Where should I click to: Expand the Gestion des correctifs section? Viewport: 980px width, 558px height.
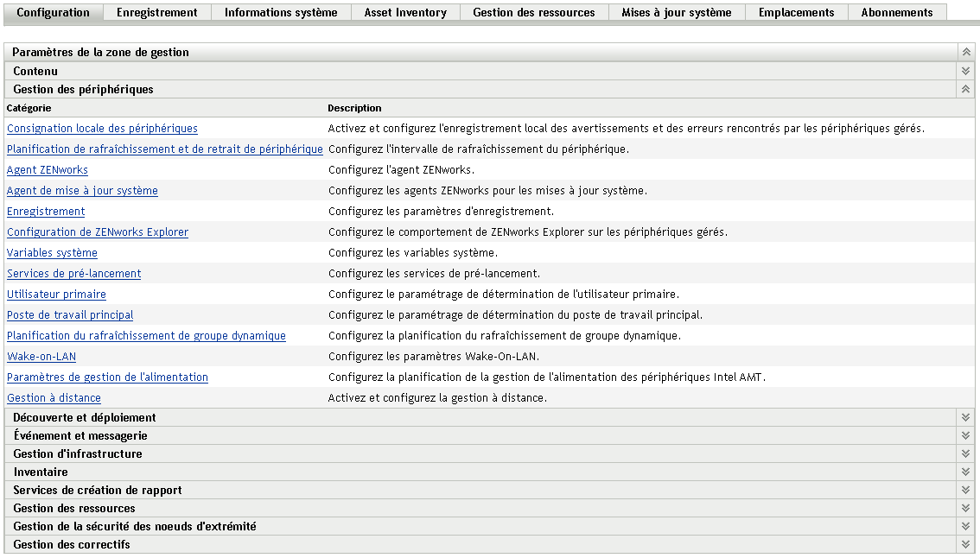point(964,544)
